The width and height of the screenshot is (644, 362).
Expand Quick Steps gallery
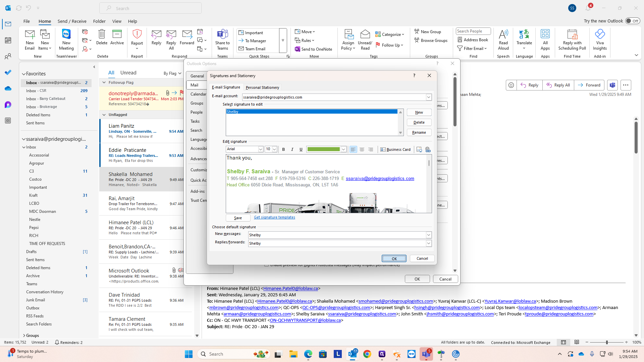tap(283, 41)
